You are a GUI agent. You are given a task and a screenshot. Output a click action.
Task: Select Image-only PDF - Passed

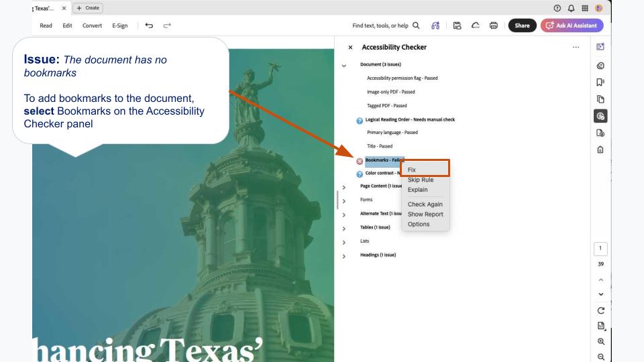[x=390, y=92]
